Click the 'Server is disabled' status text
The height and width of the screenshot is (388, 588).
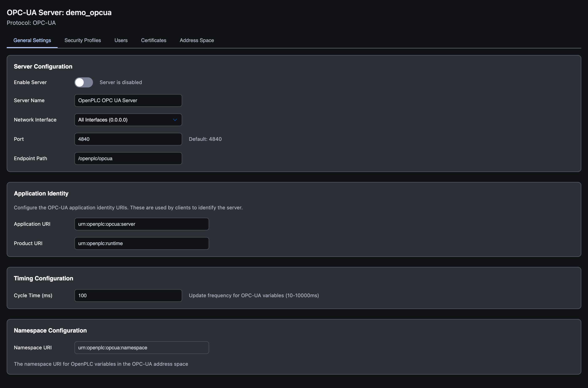pyautogui.click(x=121, y=82)
